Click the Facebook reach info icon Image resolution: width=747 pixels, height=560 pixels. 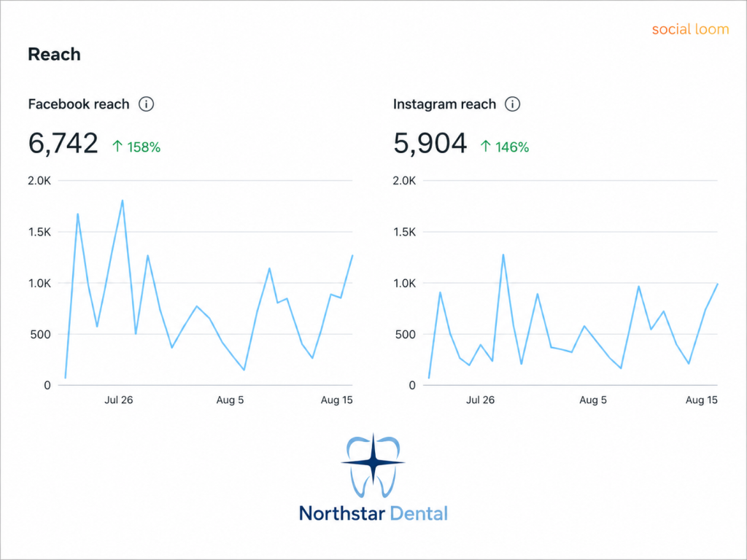coord(146,104)
